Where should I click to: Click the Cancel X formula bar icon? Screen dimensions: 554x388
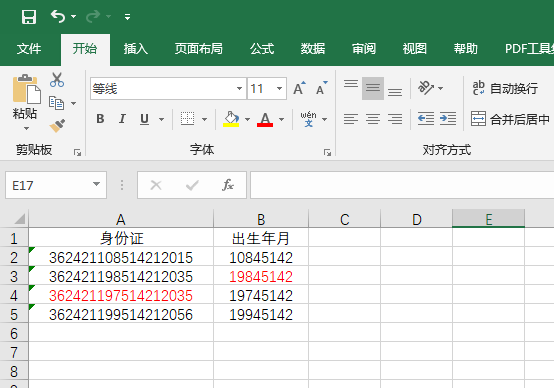(156, 185)
